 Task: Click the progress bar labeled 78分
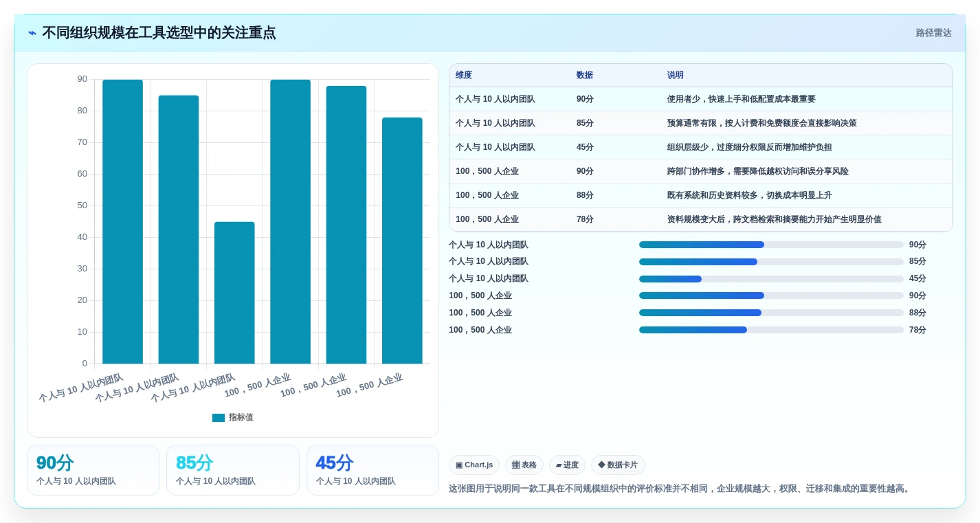tap(771, 330)
